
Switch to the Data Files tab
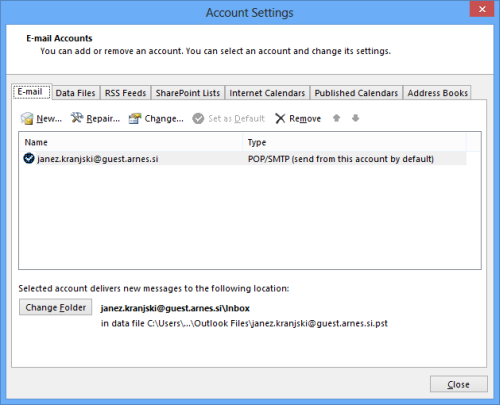click(75, 93)
